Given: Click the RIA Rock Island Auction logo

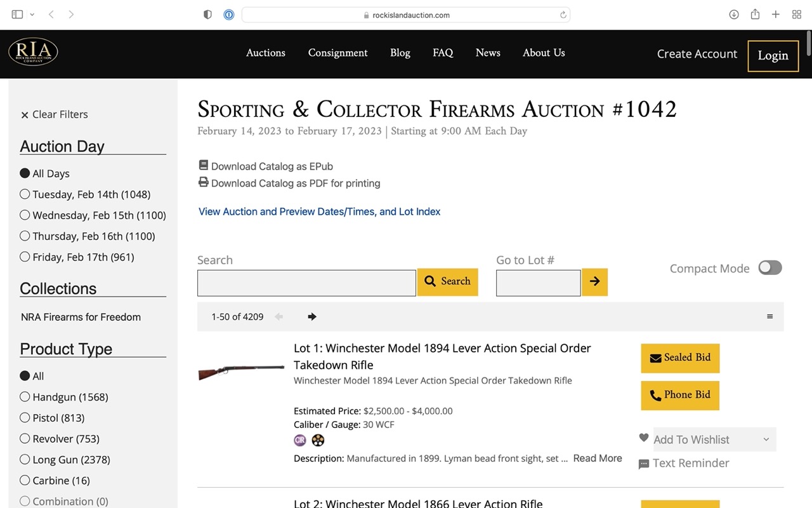Looking at the screenshot, I should coord(33,52).
